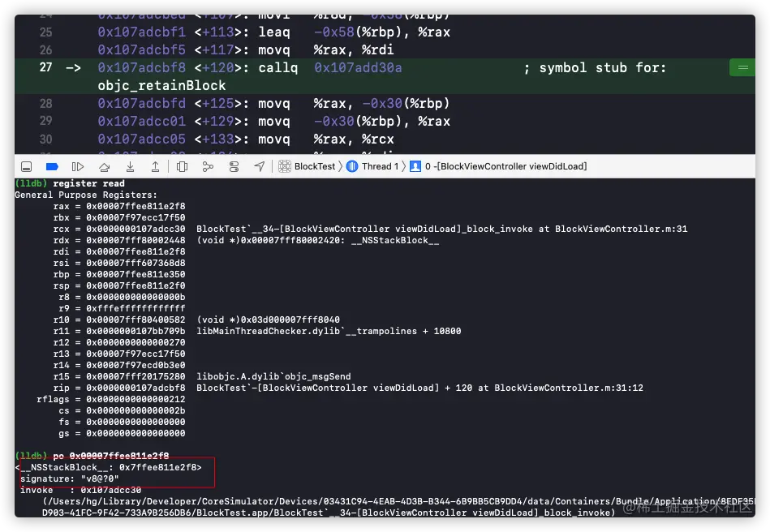Click the r15 register value
The width and height of the screenshot is (770, 532).
click(x=136, y=376)
